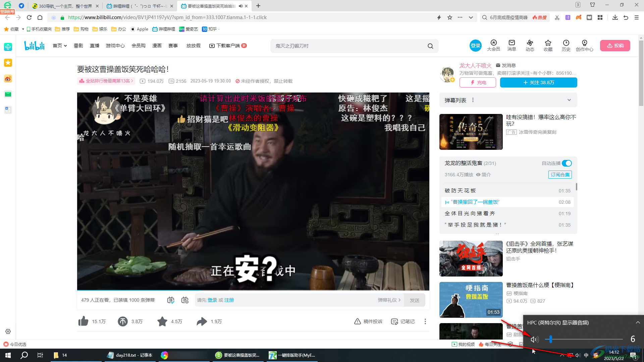Toggle auto-play switch in playlist
The width and height of the screenshot is (644, 362).
[x=567, y=163]
